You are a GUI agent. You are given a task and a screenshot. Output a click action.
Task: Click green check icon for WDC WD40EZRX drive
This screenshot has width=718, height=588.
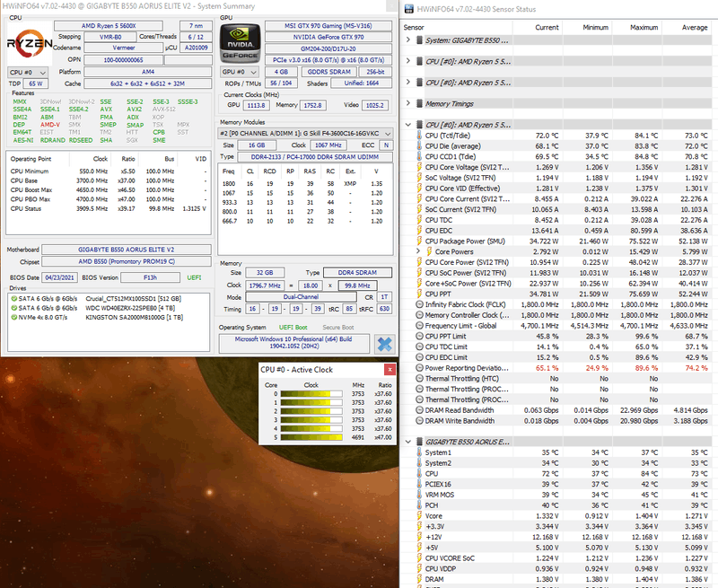click(14, 308)
